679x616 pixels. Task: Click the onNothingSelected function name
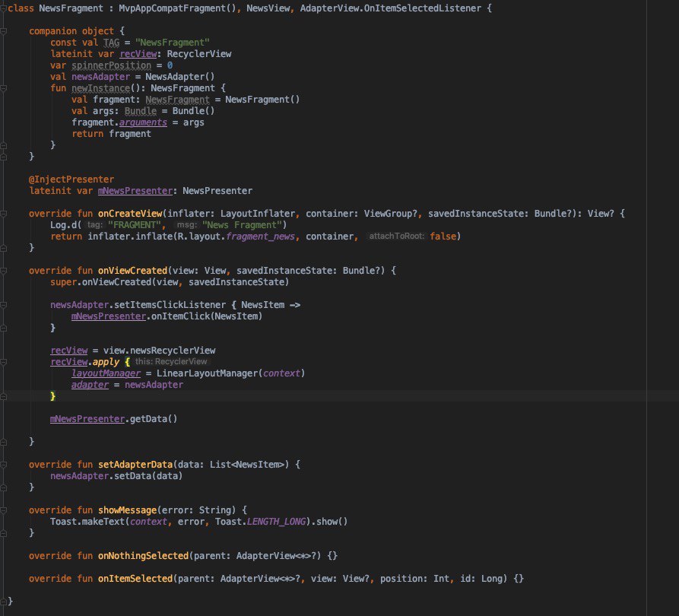144,556
